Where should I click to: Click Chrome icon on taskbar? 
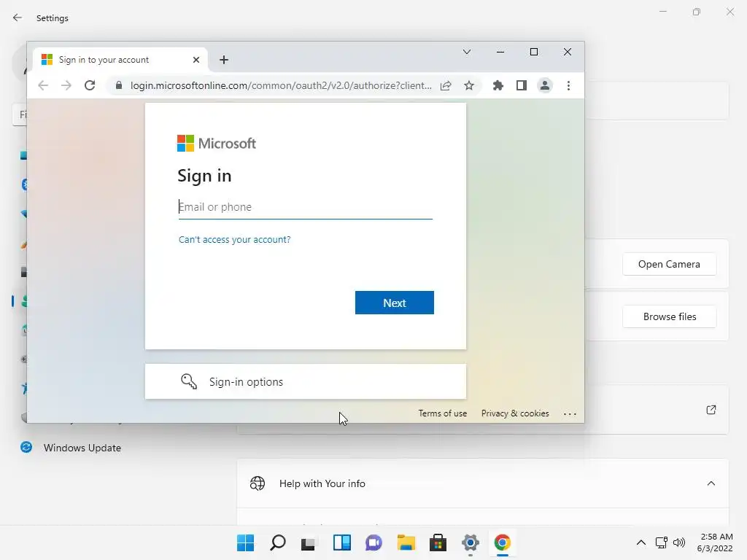(x=503, y=542)
